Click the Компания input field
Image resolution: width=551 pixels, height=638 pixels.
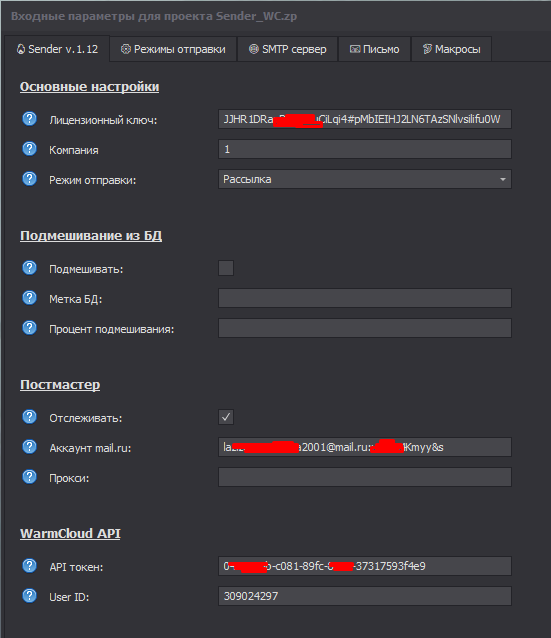(x=365, y=149)
